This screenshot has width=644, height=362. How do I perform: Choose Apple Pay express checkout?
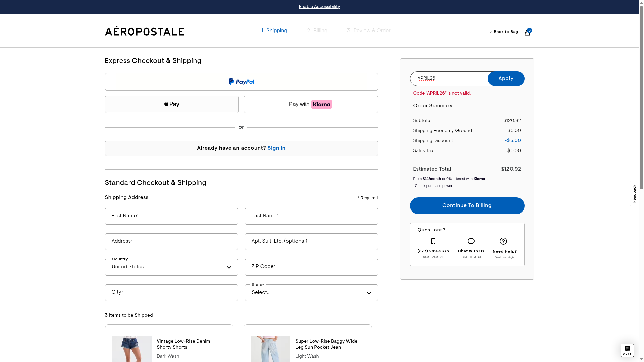tap(172, 104)
